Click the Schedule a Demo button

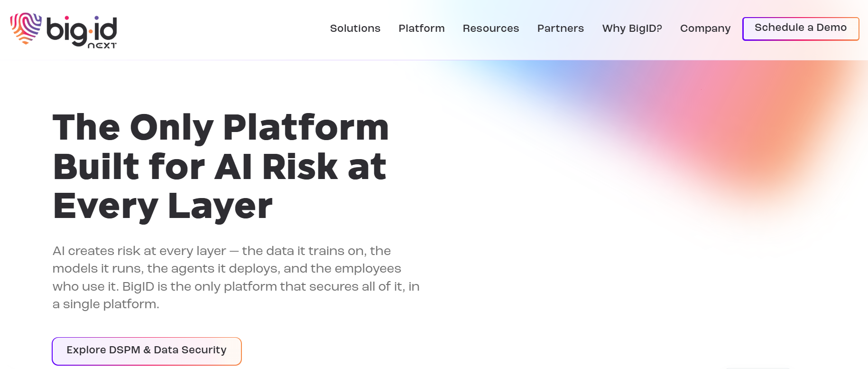pyautogui.click(x=801, y=28)
